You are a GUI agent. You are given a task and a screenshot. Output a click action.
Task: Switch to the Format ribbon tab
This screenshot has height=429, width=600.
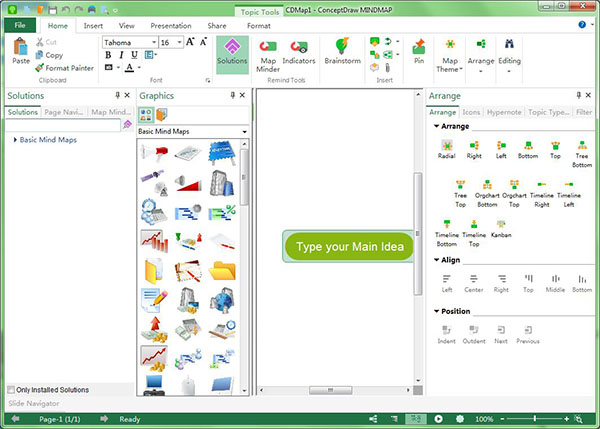259,26
